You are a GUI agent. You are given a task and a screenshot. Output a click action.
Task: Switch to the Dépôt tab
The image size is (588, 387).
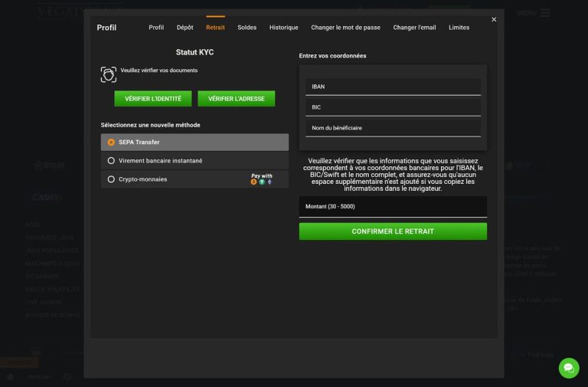tap(185, 28)
